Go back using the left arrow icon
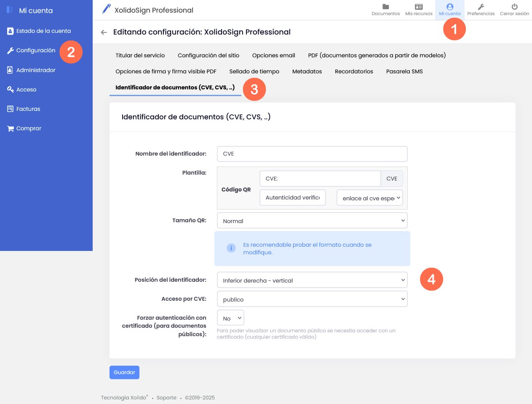 (x=104, y=32)
